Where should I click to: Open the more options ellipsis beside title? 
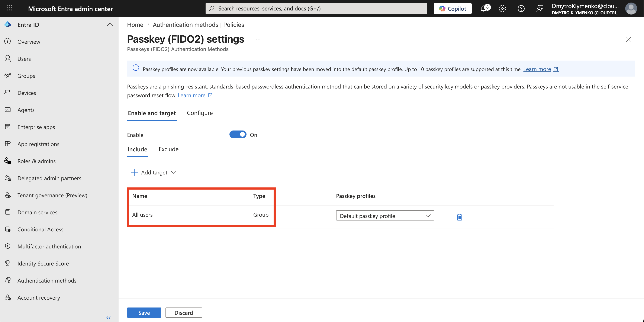(x=258, y=39)
